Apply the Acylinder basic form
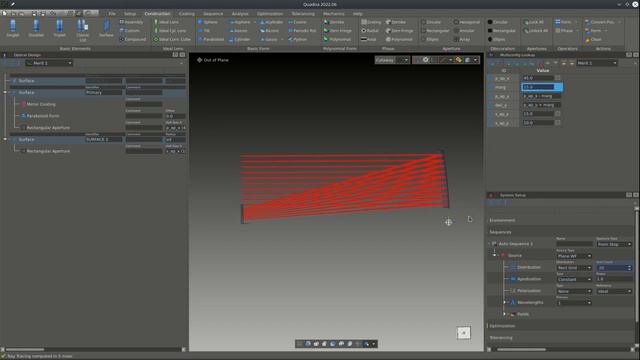Screen dimensions: 640x360 (271, 22)
